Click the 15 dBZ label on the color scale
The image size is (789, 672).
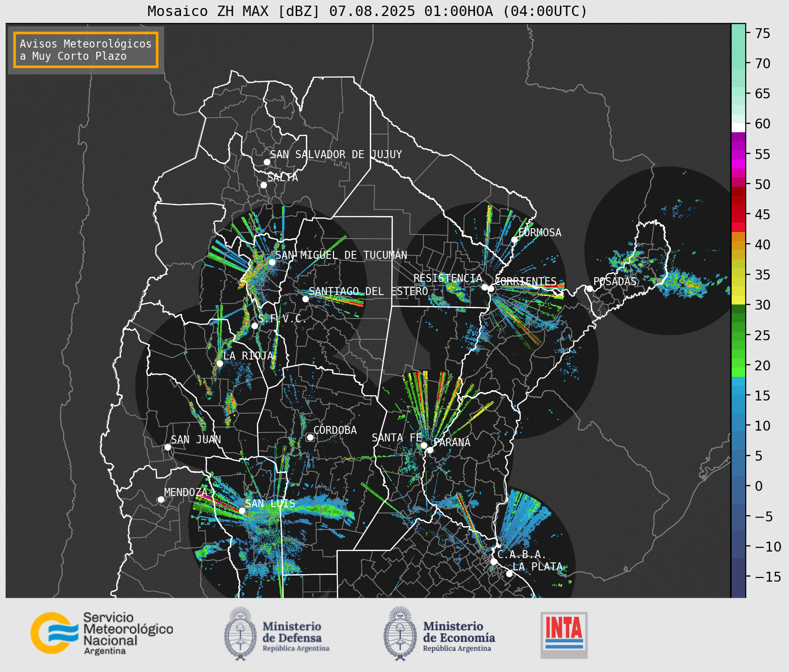[763, 395]
